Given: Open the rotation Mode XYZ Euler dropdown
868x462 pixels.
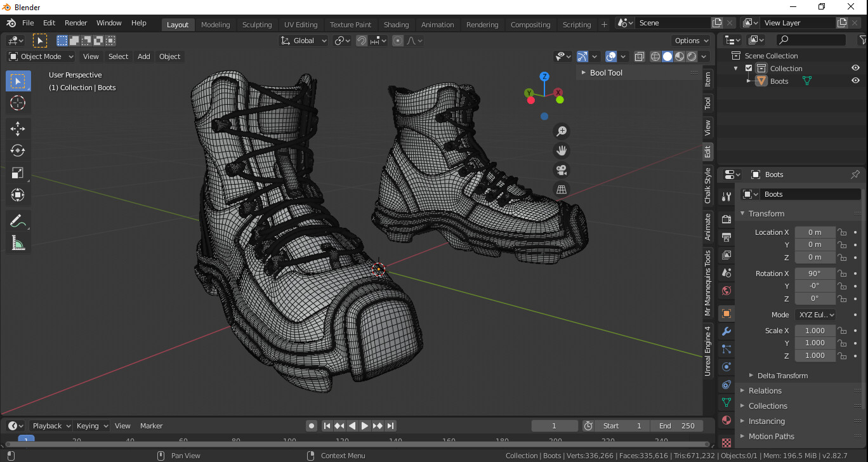Looking at the screenshot, I should click(815, 314).
